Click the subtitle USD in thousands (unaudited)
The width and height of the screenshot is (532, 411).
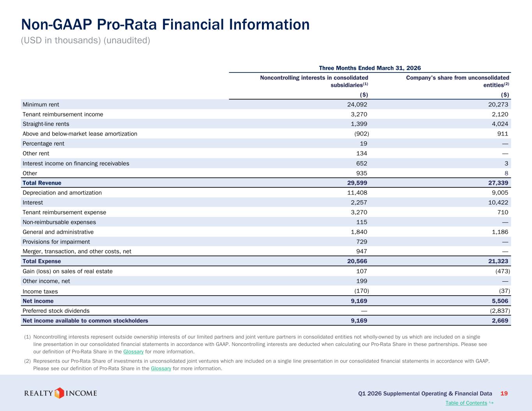pyautogui.click(x=85, y=41)
